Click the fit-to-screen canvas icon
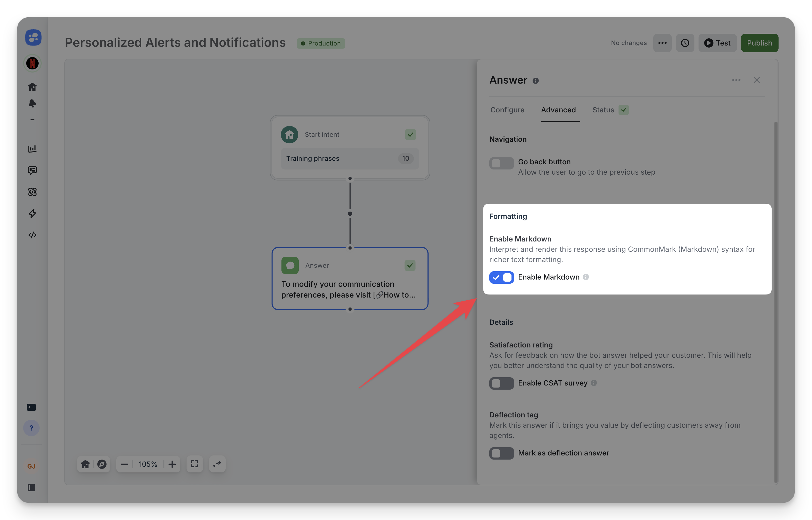 195,464
